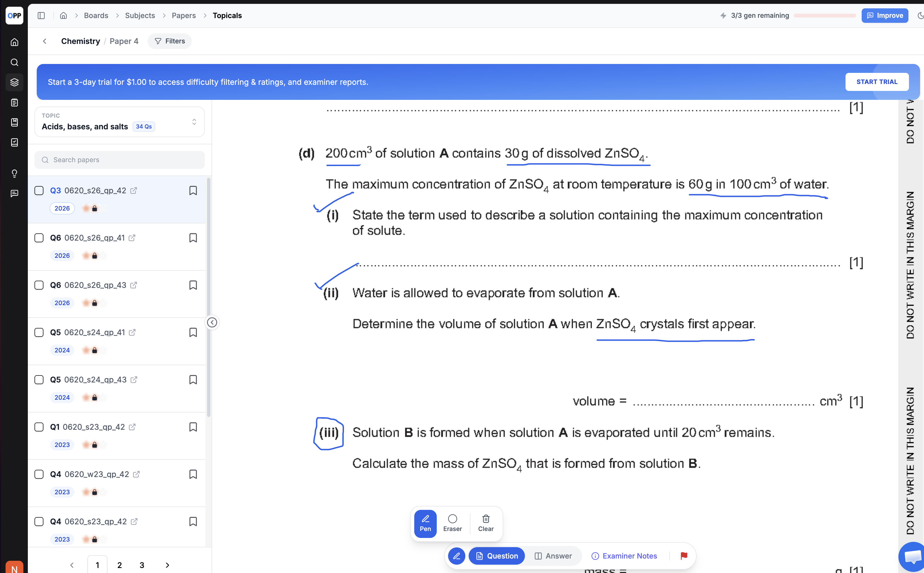Image resolution: width=924 pixels, height=573 pixels.
Task: Open the Examiner Notes tab
Action: (x=624, y=556)
